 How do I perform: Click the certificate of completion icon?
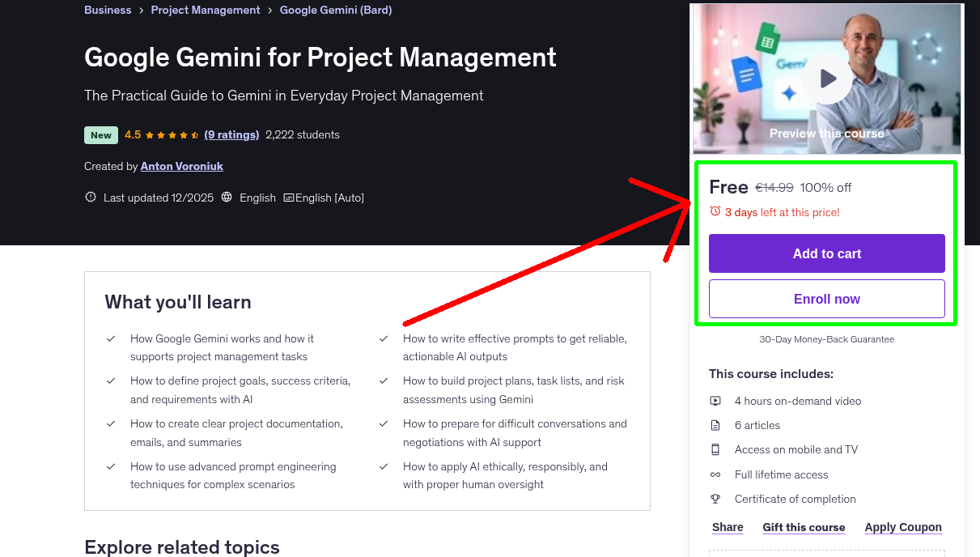(715, 499)
